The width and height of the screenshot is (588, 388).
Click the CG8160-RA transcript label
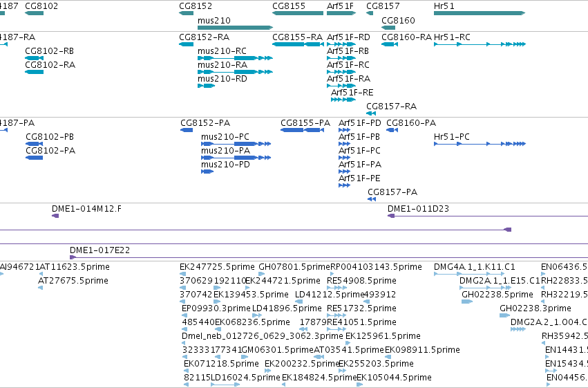pos(406,37)
